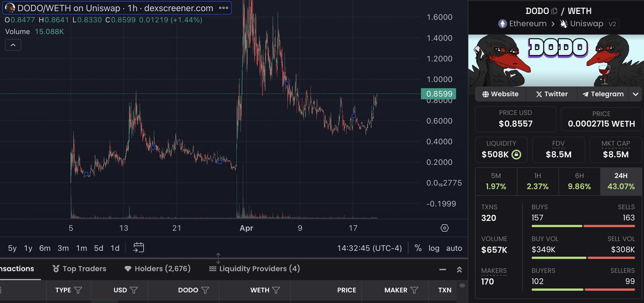
Task: Switch to Top Traders tab
Action: [x=79, y=269]
